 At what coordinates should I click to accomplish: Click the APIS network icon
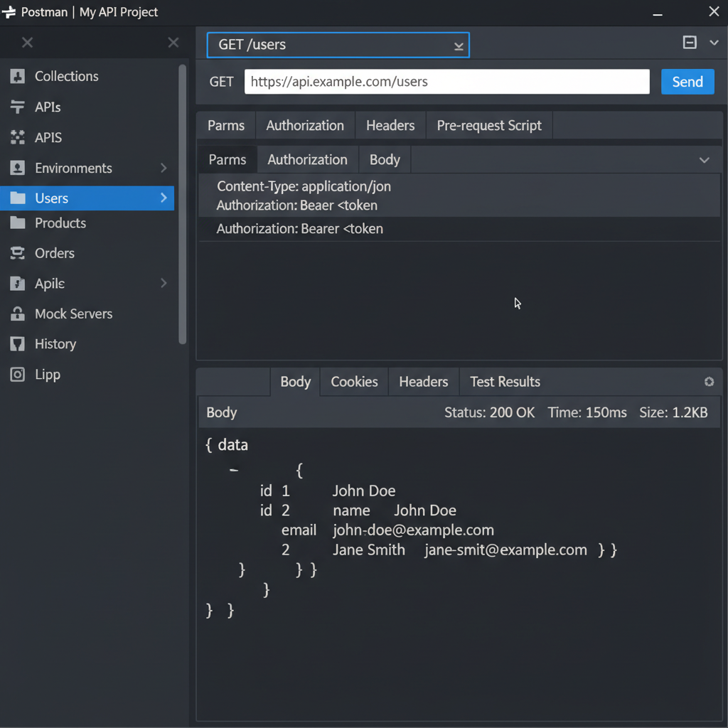click(x=18, y=137)
